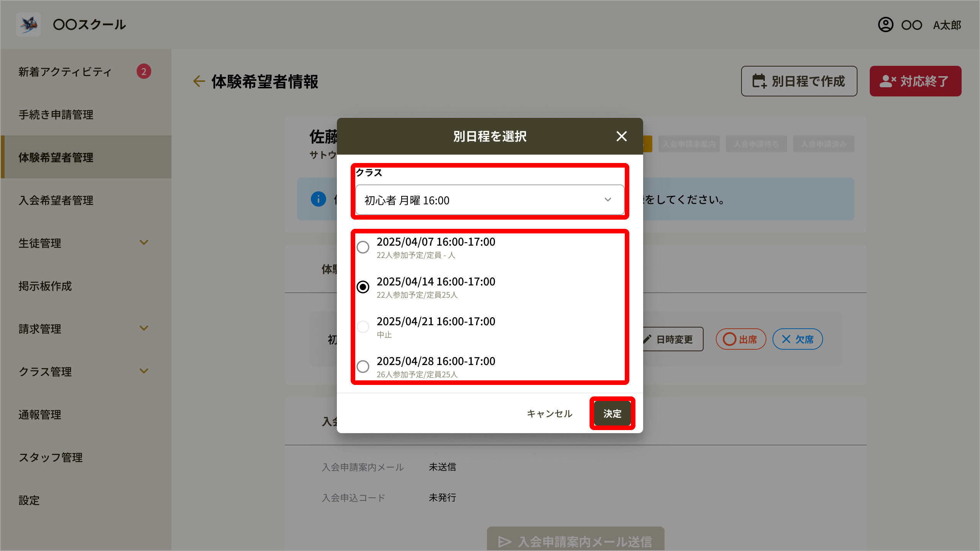Go back with the left arrow icon
Screen dimensions: 980x551
pos(199,81)
